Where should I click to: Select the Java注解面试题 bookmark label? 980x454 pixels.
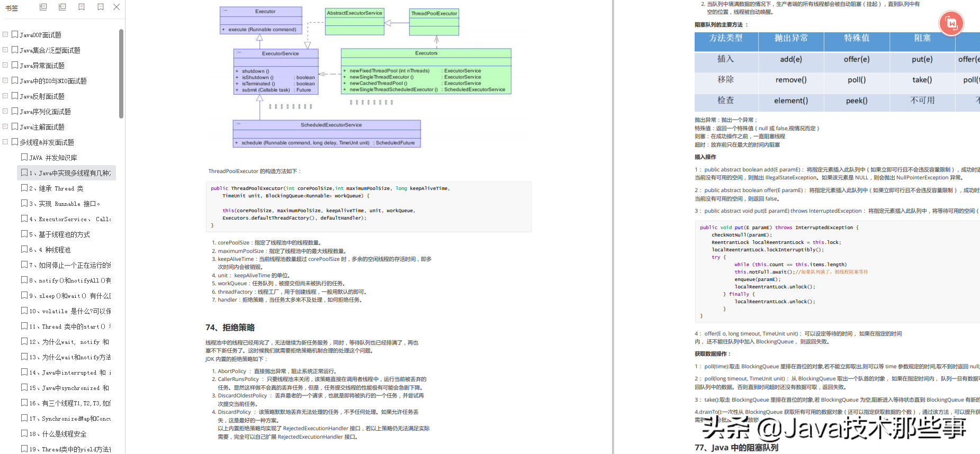[x=42, y=127]
